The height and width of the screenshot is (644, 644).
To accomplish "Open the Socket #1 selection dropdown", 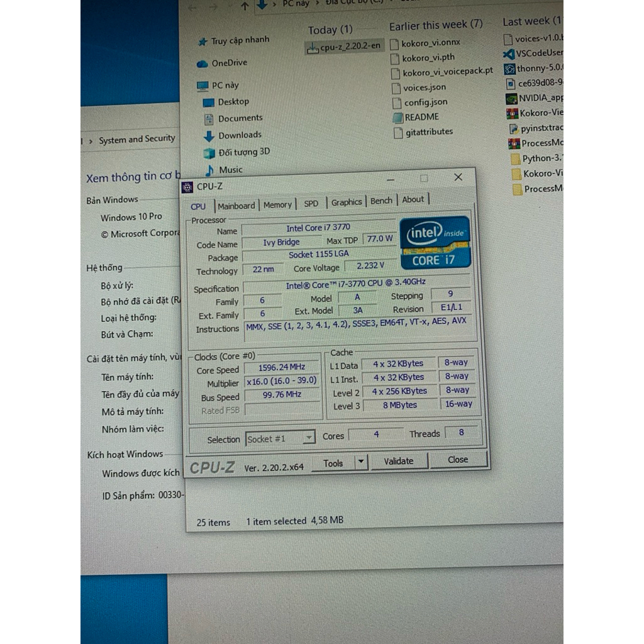I will click(x=280, y=438).
